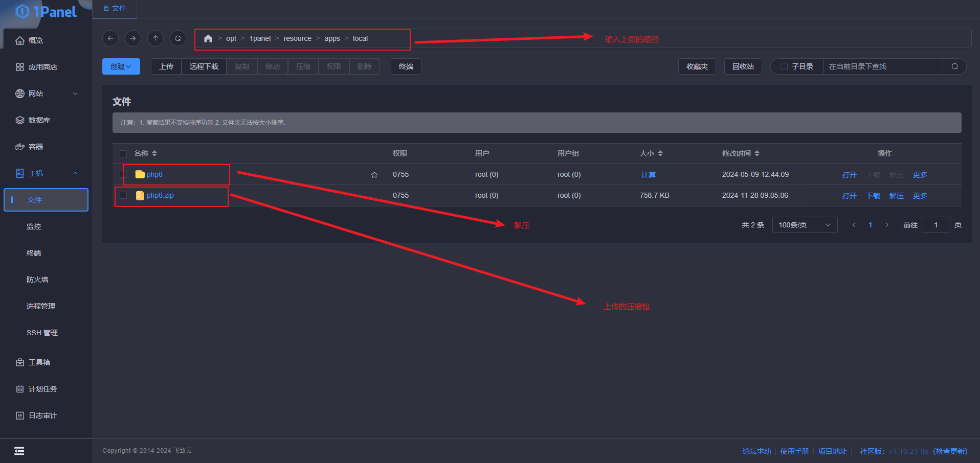
Task: Sort by name using sort arrows
Action: pos(154,153)
